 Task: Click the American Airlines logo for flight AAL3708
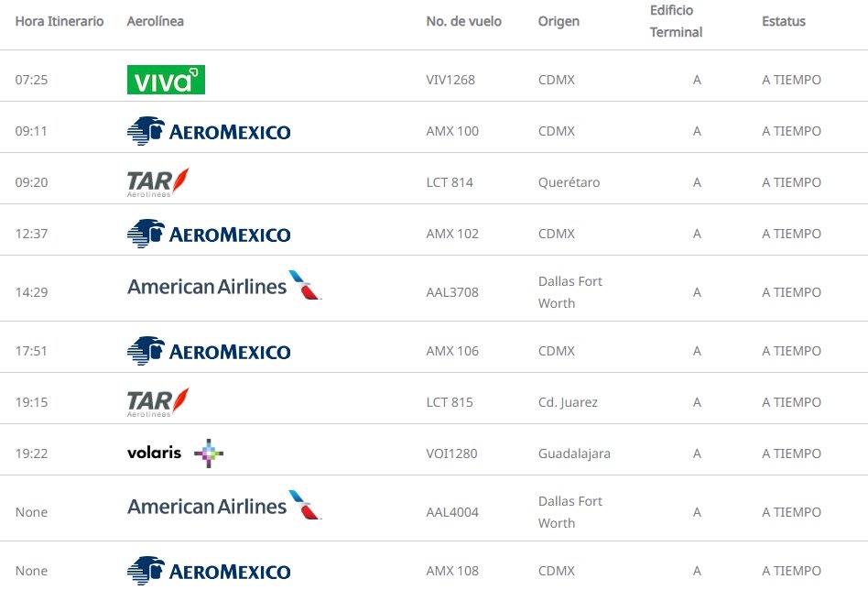[x=224, y=287]
